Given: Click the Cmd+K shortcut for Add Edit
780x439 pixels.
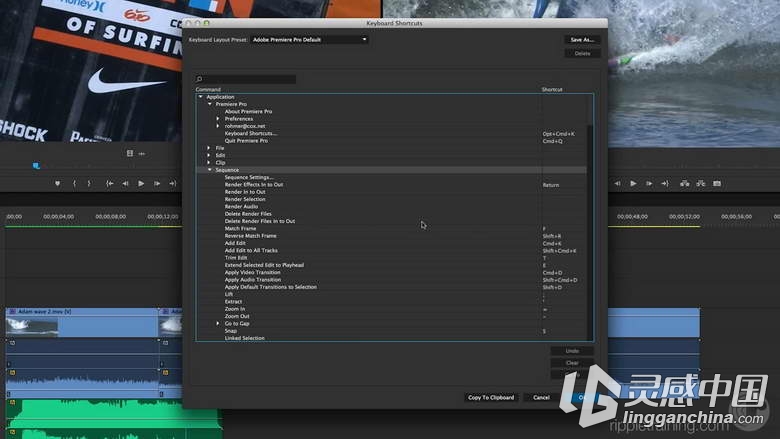Looking at the screenshot, I should point(552,244).
